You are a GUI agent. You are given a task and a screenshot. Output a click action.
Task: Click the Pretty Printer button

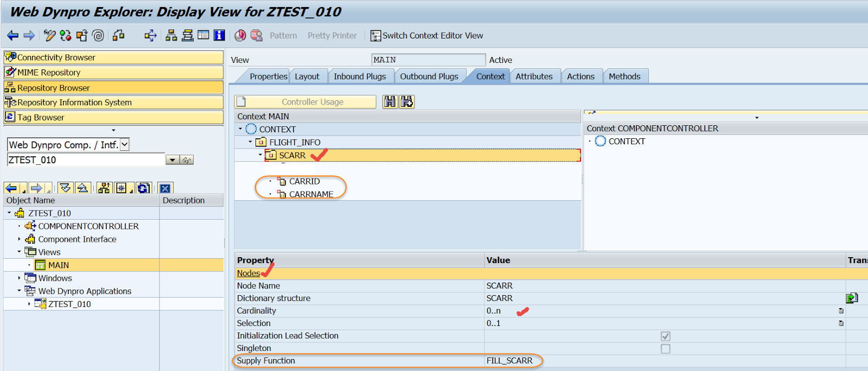point(332,36)
